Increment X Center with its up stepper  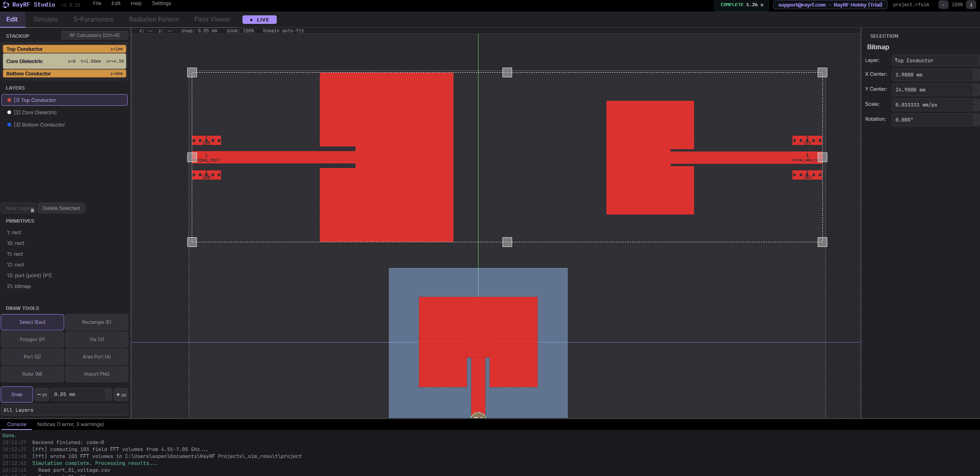[x=976, y=72]
